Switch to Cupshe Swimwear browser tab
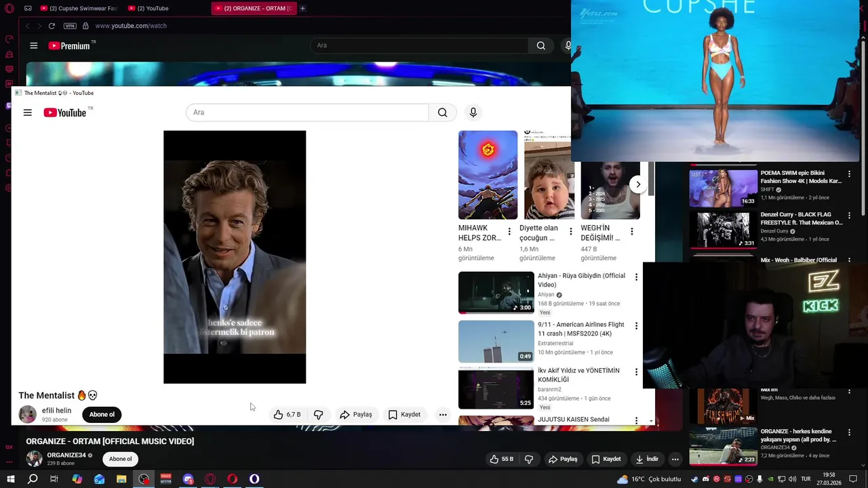Viewport: 868px width, 488px height. [x=79, y=8]
